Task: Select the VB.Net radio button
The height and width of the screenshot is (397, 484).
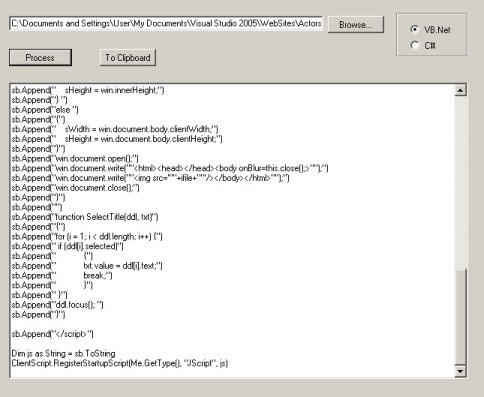Action: coord(415,30)
